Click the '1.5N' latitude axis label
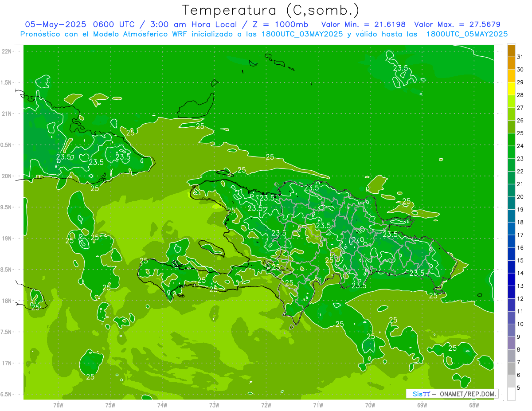The image size is (532, 411). pos(7,82)
